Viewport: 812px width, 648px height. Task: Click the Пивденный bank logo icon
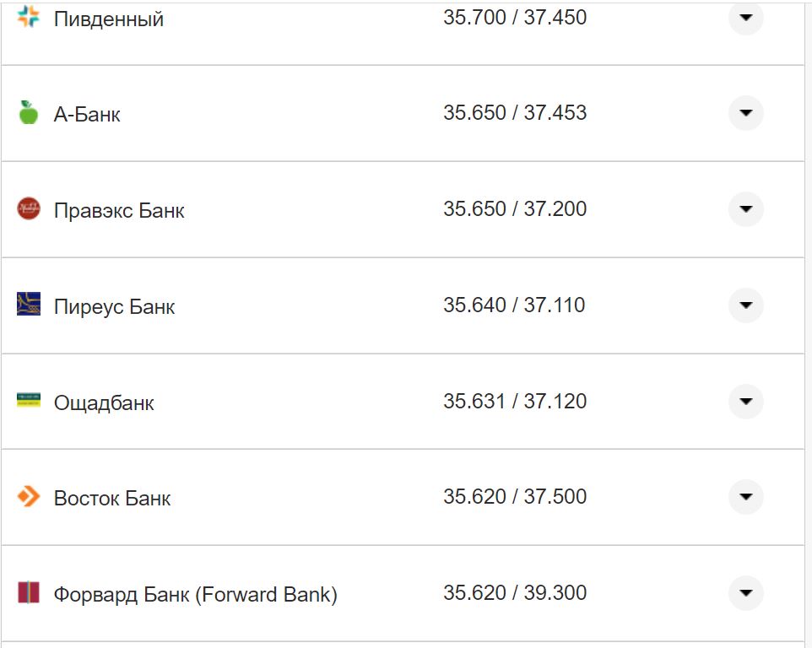coord(29,17)
